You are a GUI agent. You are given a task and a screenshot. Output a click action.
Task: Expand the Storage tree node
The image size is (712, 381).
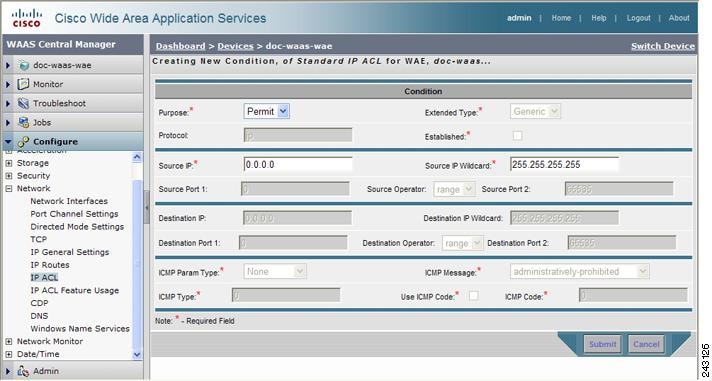click(x=9, y=163)
